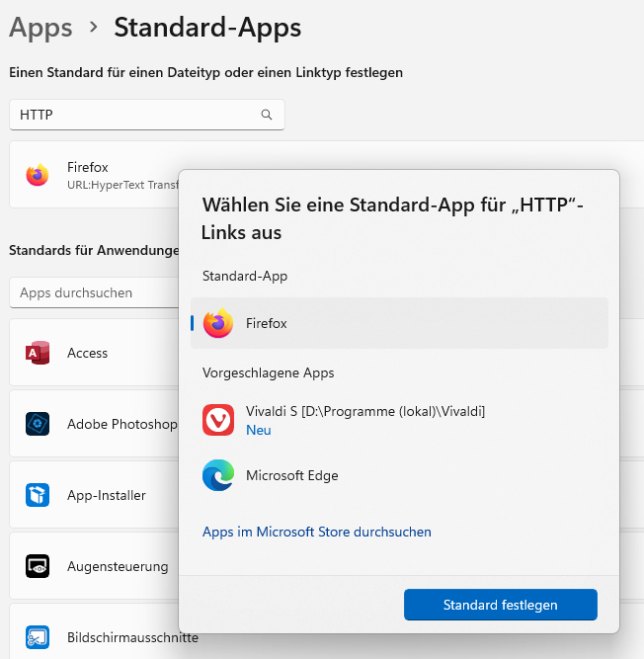
Task: Click the Standard-Apps breadcrumb title
Action: [x=207, y=28]
